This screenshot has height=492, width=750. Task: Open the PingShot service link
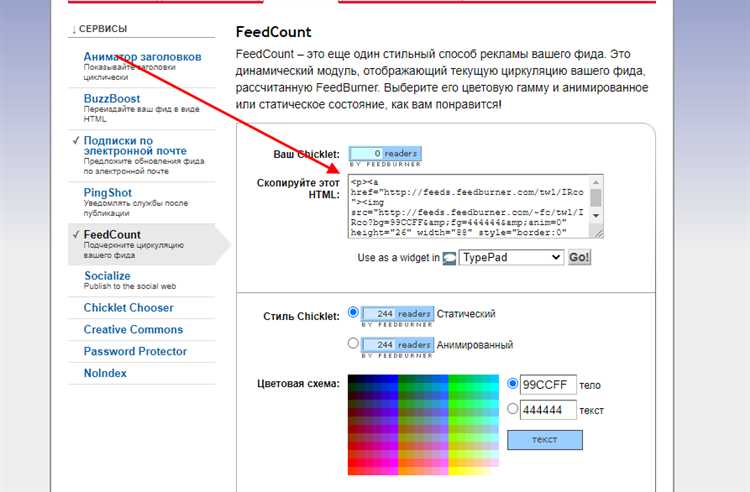coord(108,193)
